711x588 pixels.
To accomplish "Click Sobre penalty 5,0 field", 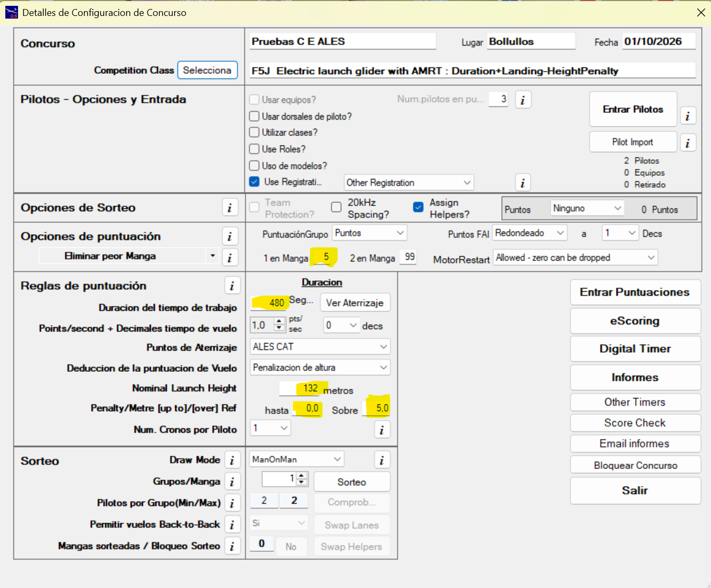I will click(376, 408).
